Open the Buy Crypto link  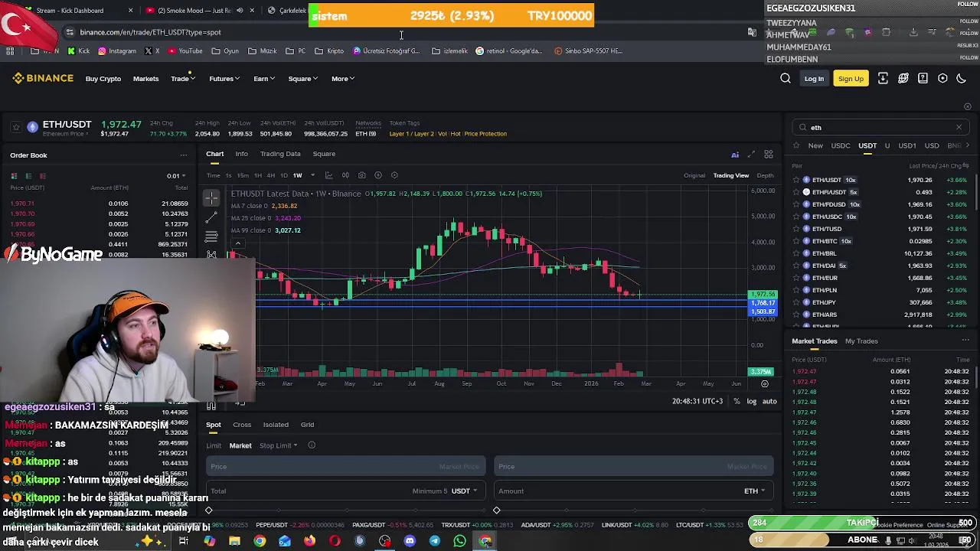point(103,79)
